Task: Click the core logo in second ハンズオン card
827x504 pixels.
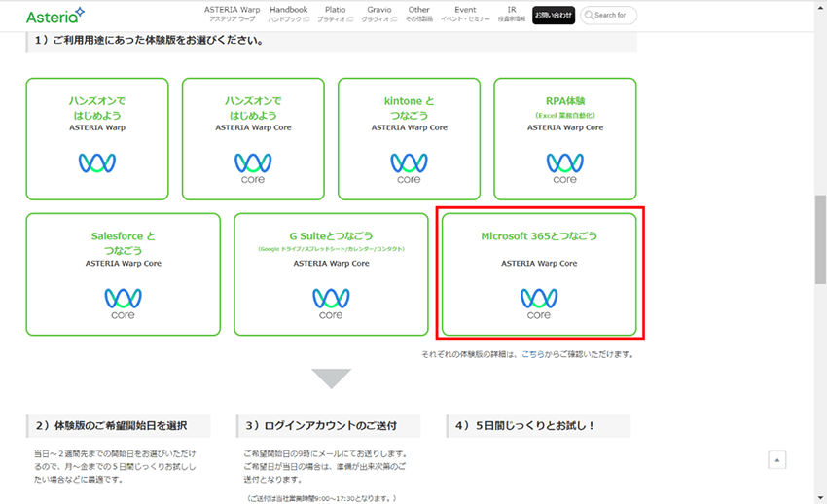Action: click(x=253, y=168)
